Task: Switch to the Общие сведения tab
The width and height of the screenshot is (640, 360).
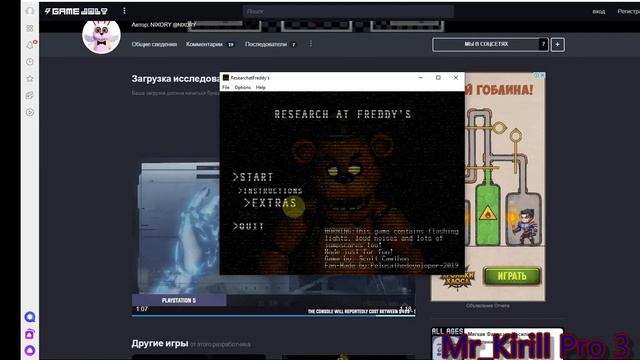Action: pyautogui.click(x=154, y=44)
